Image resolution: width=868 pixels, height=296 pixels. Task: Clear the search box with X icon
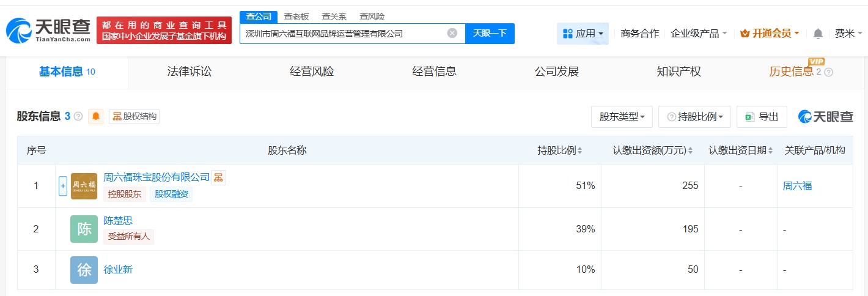(452, 33)
